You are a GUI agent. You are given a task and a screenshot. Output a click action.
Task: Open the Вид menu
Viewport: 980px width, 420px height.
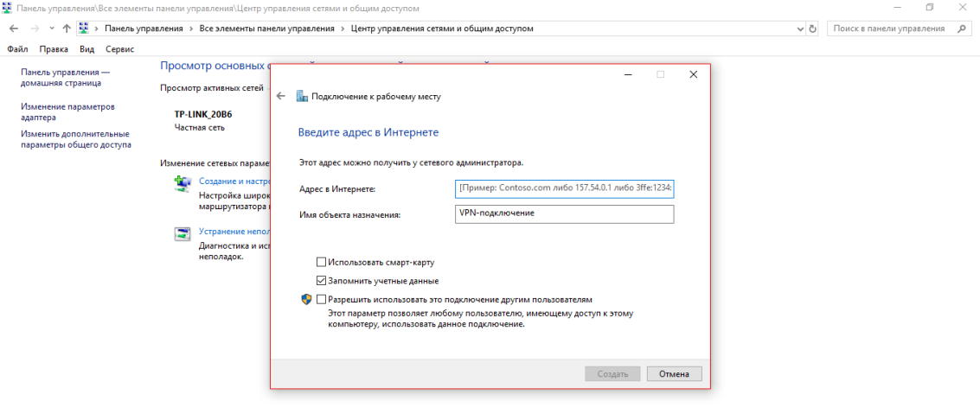pyautogui.click(x=86, y=49)
